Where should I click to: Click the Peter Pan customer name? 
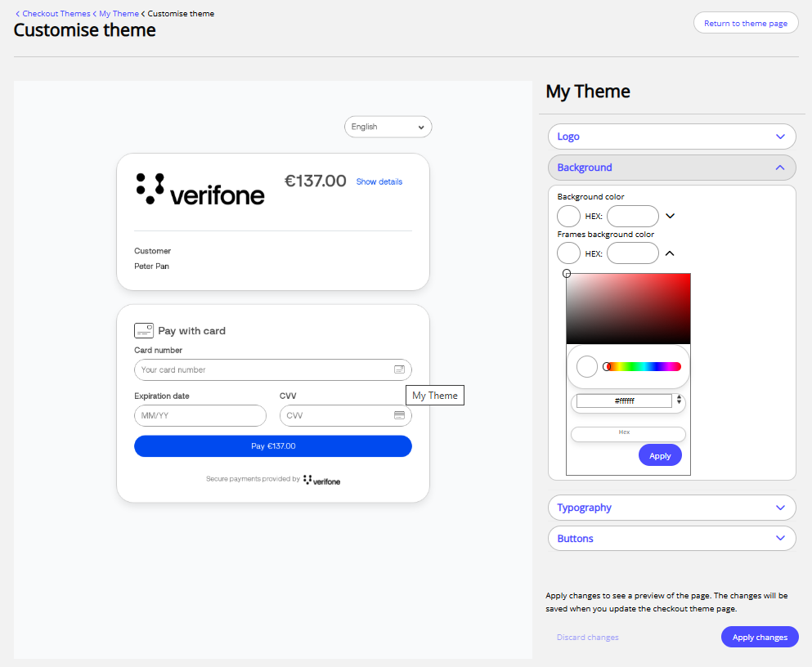pos(151,266)
